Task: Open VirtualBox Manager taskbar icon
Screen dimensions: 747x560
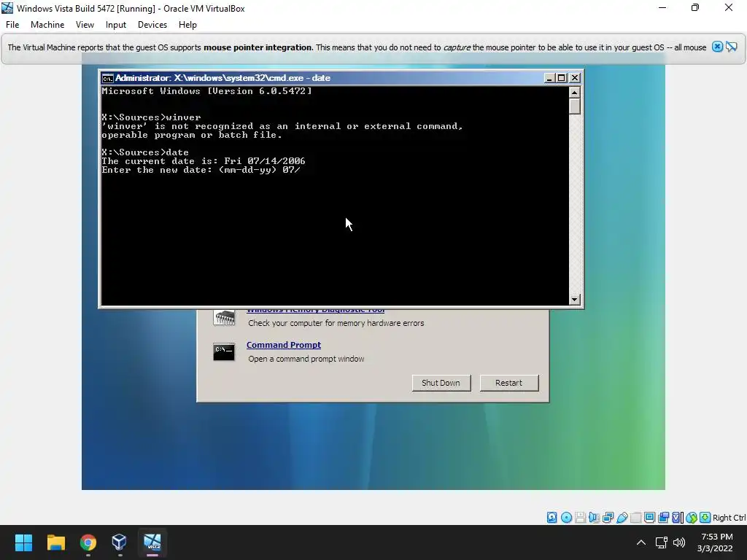Action: (x=119, y=542)
